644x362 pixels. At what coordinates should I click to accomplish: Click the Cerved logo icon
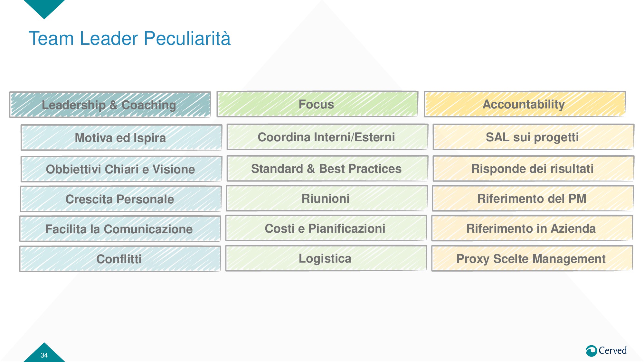(591, 351)
